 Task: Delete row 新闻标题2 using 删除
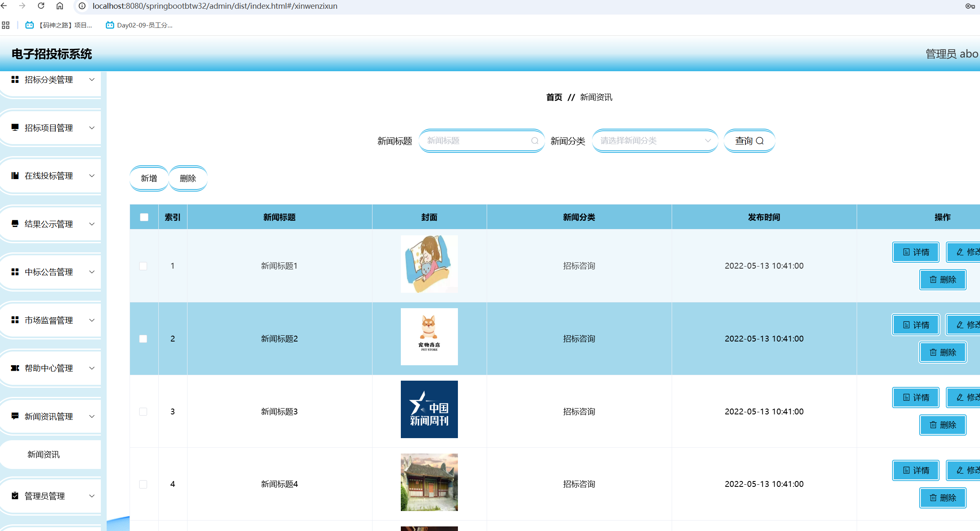pyautogui.click(x=943, y=352)
